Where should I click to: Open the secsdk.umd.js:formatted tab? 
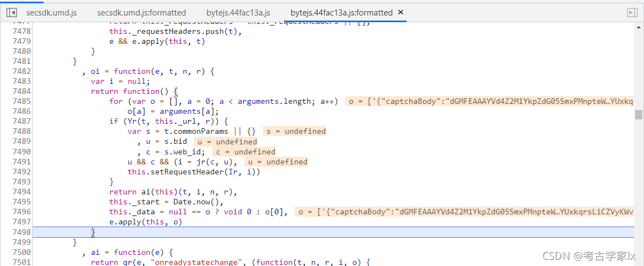(x=141, y=13)
